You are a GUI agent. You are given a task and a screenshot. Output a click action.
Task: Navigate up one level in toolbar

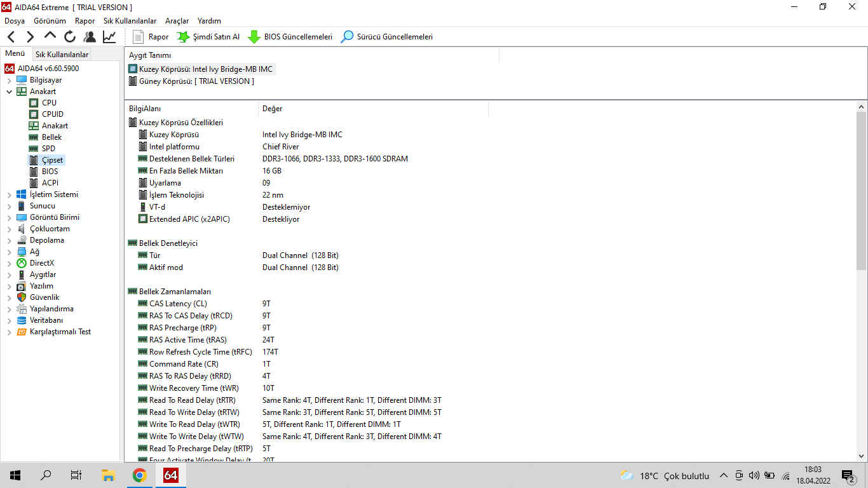(50, 36)
